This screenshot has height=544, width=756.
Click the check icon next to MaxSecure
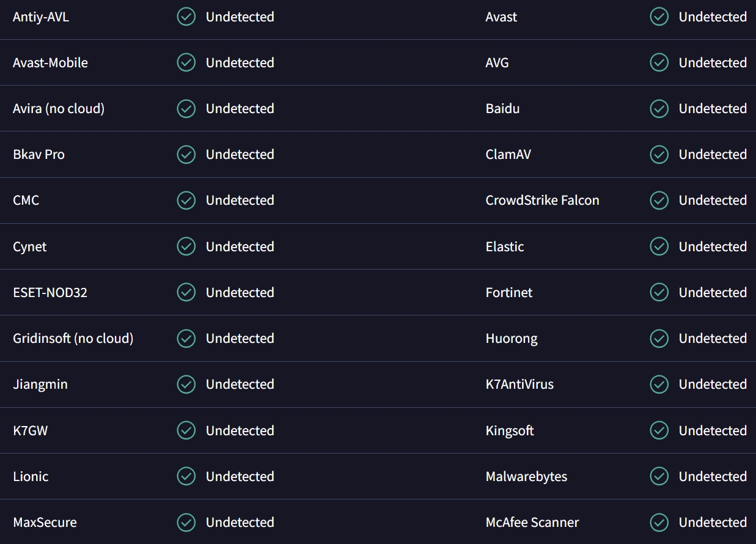pyautogui.click(x=186, y=522)
